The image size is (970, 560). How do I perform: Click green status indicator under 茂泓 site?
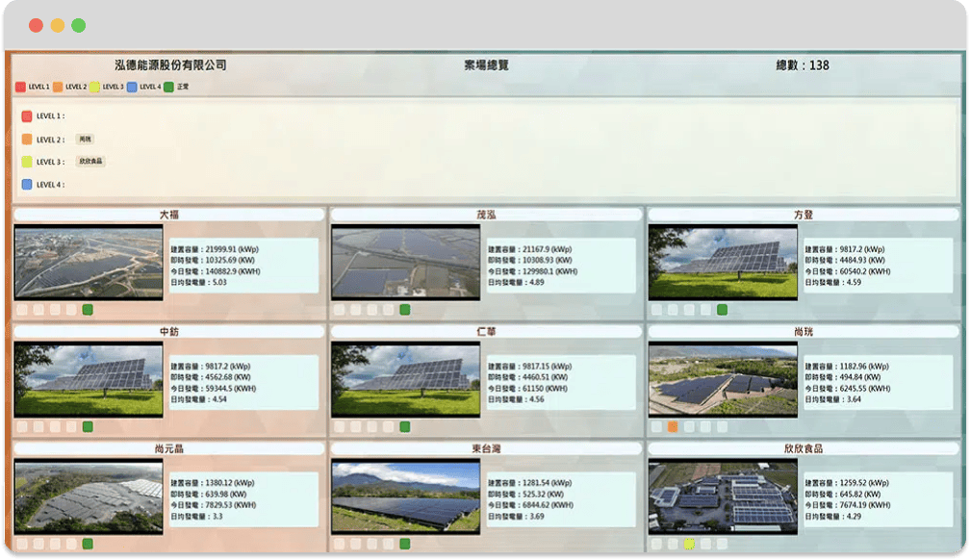pos(405,310)
